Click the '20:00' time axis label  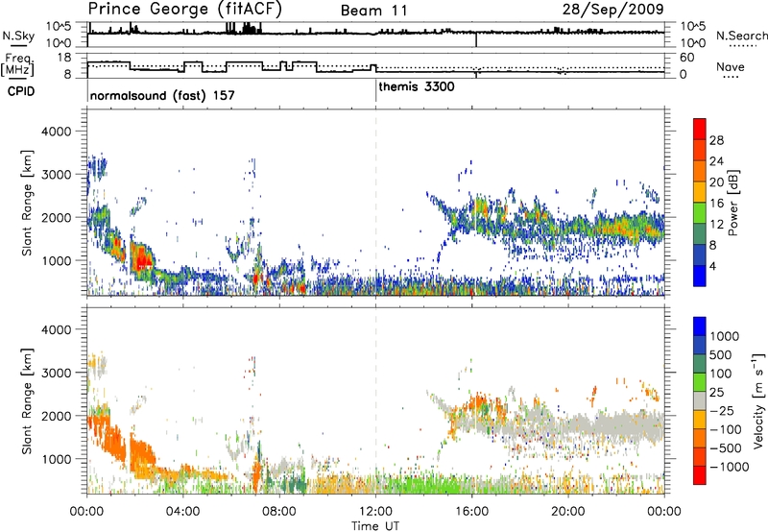tap(568, 512)
